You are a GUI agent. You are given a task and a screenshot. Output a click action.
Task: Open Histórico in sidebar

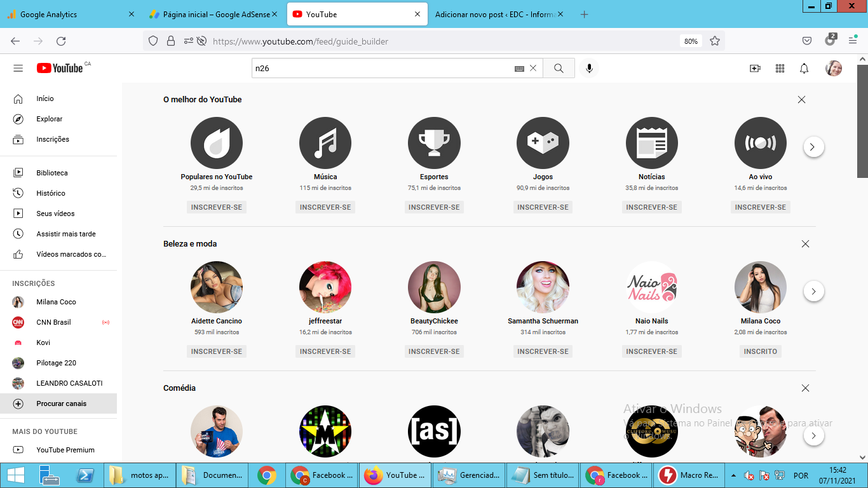pos(58,193)
